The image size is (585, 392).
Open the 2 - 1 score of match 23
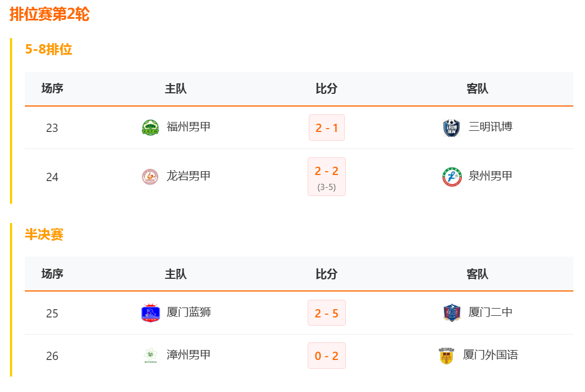pyautogui.click(x=326, y=126)
